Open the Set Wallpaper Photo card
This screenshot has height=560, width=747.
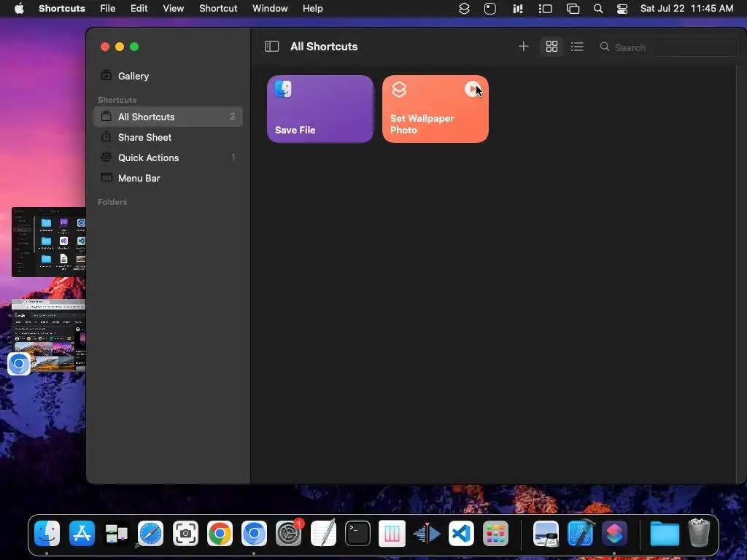point(436,109)
